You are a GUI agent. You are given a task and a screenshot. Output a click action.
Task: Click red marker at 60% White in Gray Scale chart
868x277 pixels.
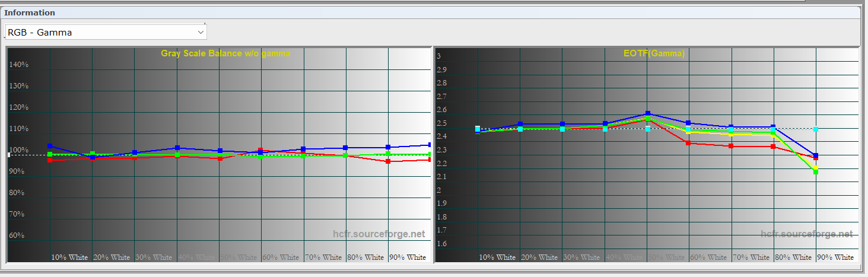click(x=261, y=151)
